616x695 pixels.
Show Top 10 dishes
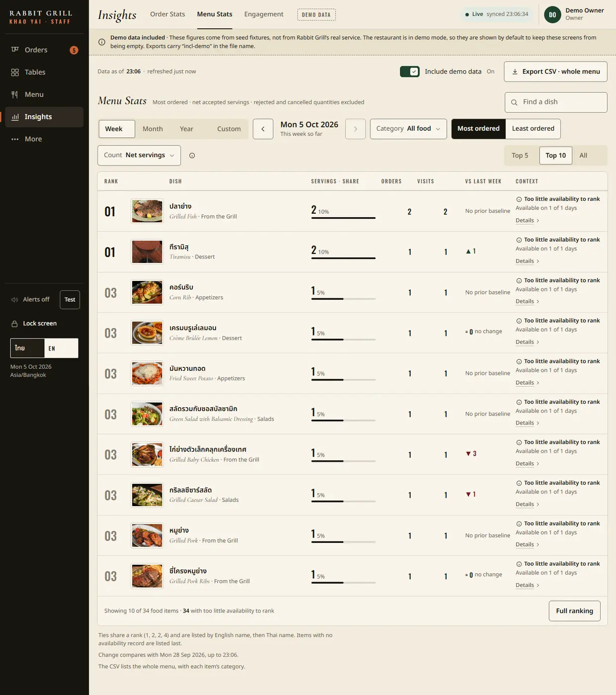coord(555,156)
